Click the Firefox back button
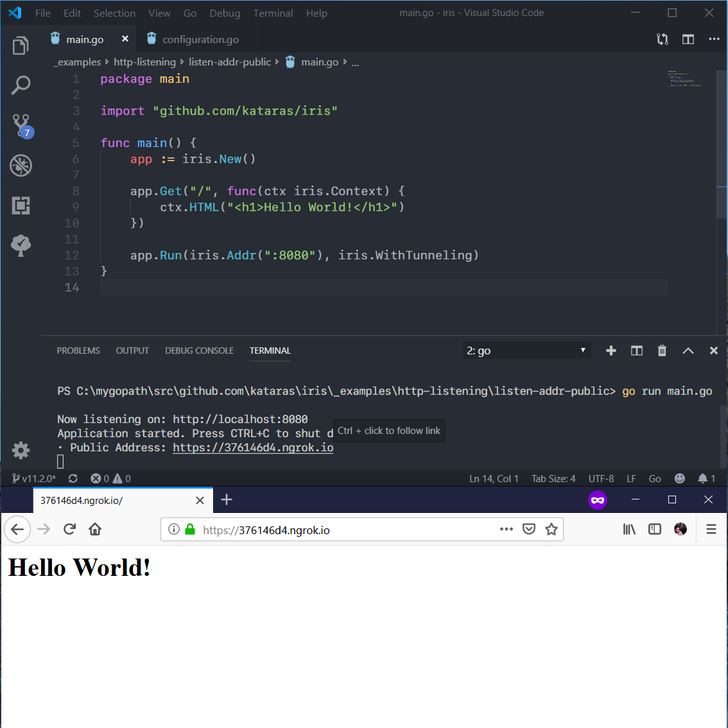This screenshot has width=728, height=728. click(x=17, y=529)
